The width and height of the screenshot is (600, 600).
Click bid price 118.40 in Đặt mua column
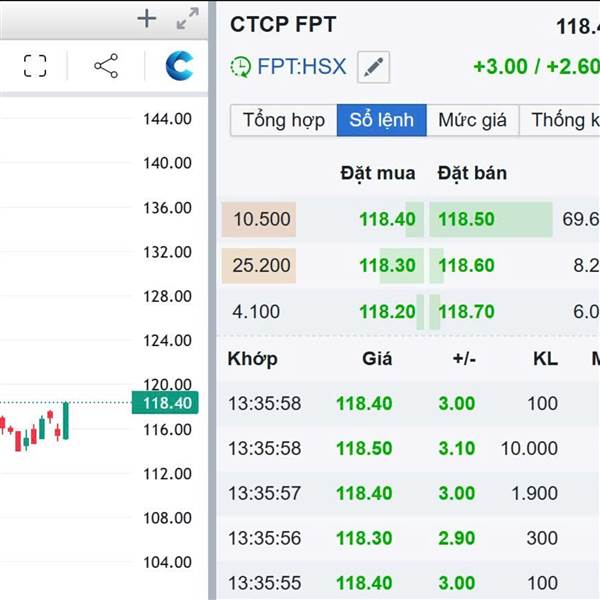(387, 219)
